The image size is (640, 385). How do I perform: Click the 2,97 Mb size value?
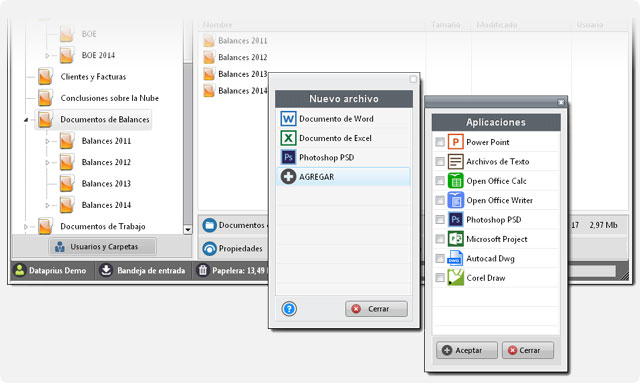pyautogui.click(x=603, y=225)
